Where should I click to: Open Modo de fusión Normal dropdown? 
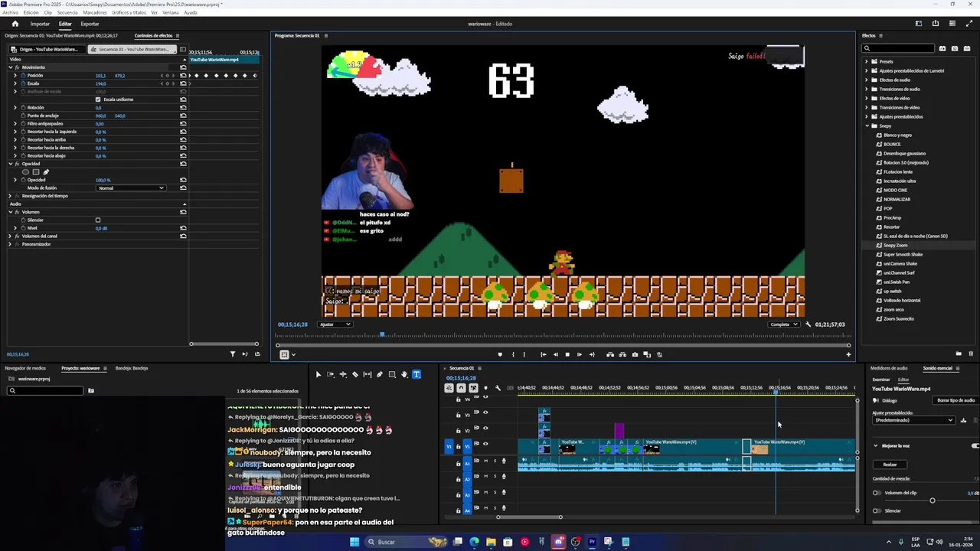tap(131, 187)
